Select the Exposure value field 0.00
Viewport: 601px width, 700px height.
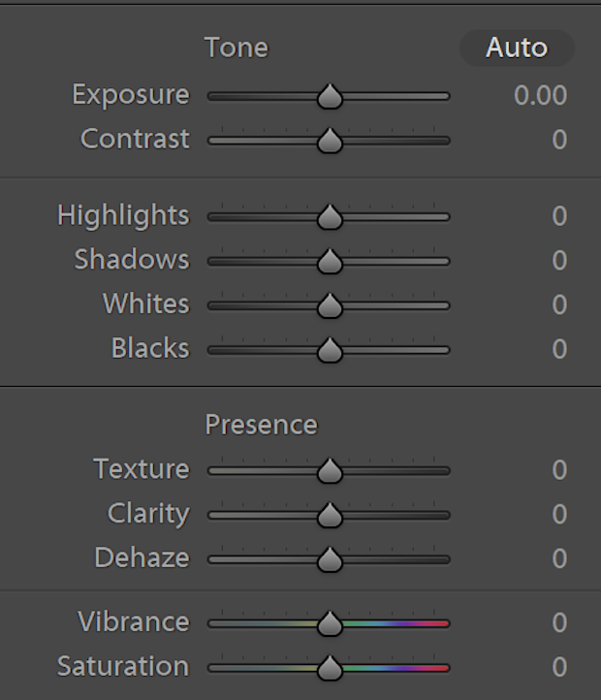[x=540, y=96]
